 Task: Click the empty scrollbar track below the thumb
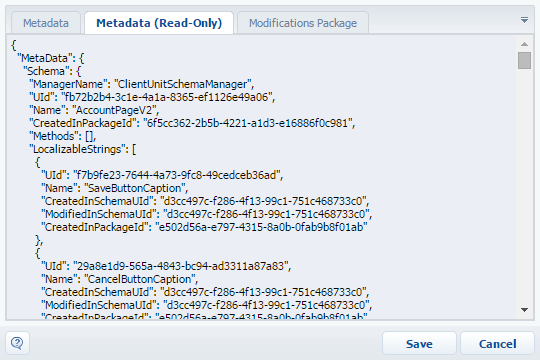[524, 186]
